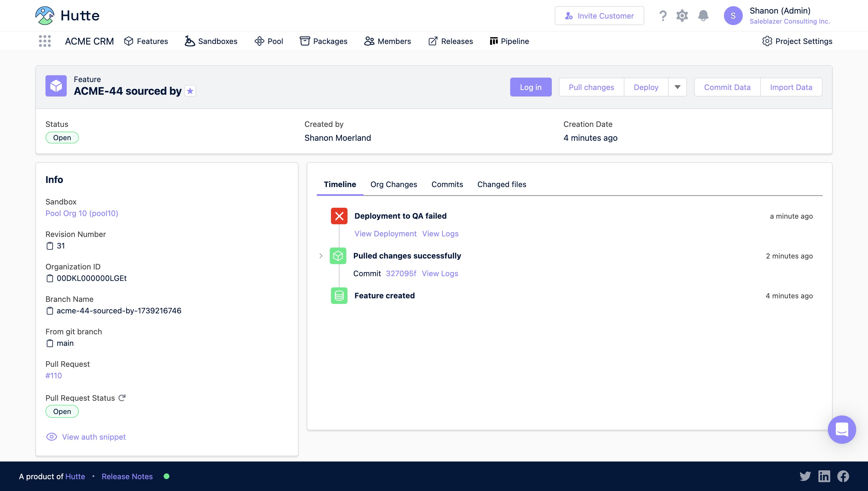This screenshot has height=491, width=868.
Task: Click the eye icon beside View auth snippet
Action: tap(52, 437)
